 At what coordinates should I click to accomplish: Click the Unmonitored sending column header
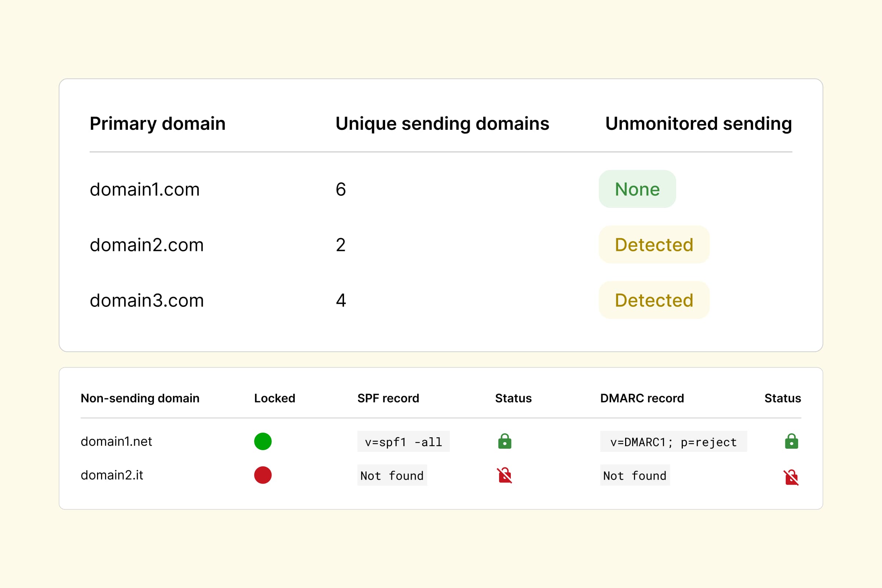point(698,123)
